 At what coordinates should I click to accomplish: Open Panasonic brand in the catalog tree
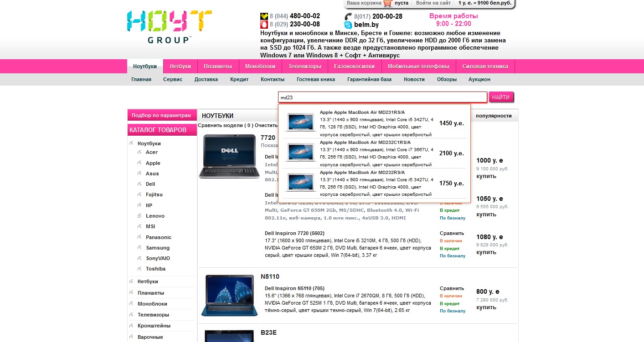(x=159, y=237)
